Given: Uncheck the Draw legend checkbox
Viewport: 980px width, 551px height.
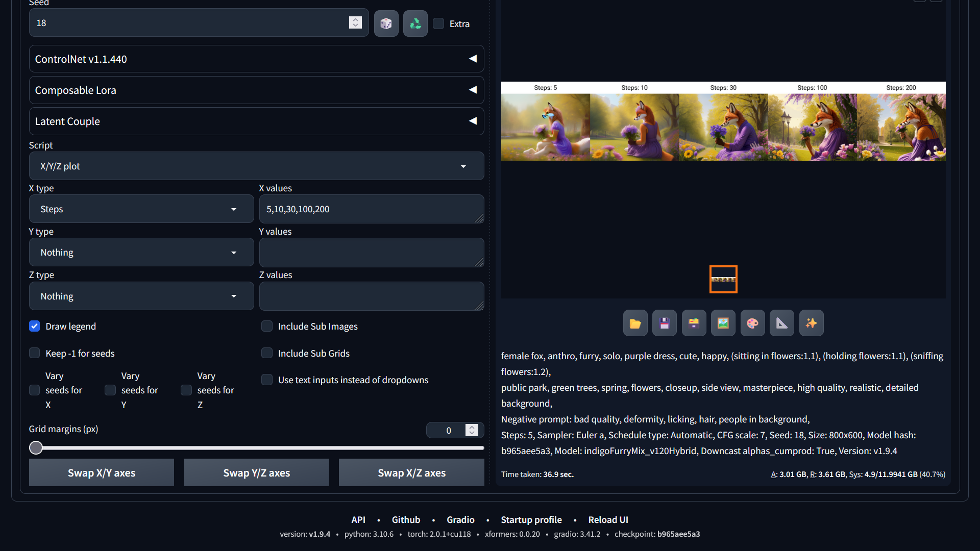Looking at the screenshot, I should tap(35, 327).
